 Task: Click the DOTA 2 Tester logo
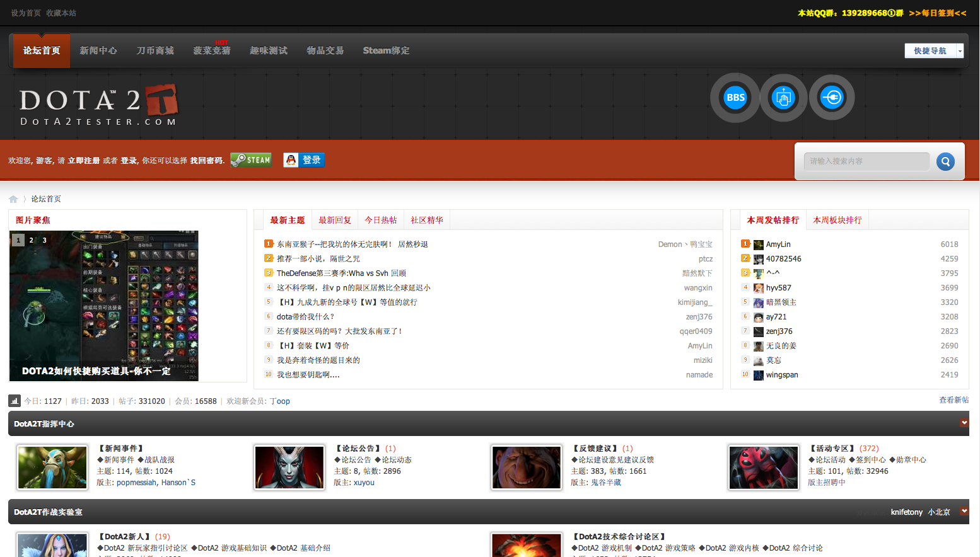(99, 105)
